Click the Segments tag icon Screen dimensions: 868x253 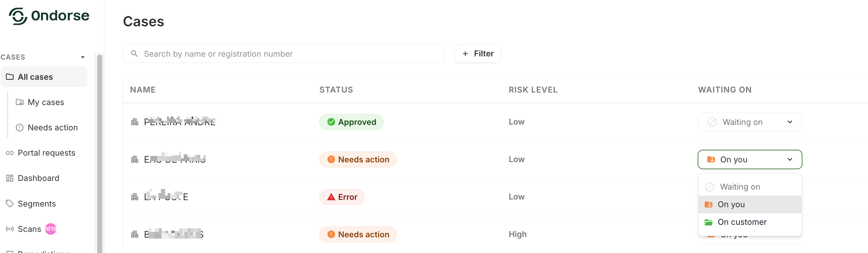[x=10, y=203]
